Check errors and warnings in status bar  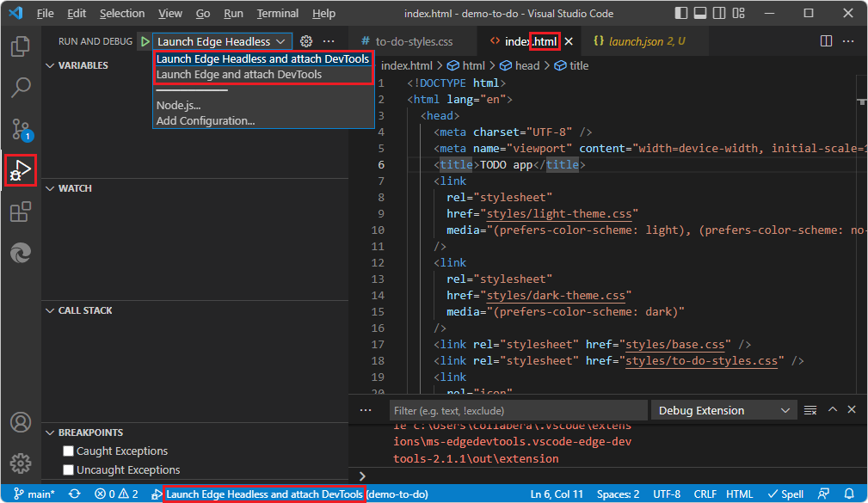pyautogui.click(x=114, y=494)
